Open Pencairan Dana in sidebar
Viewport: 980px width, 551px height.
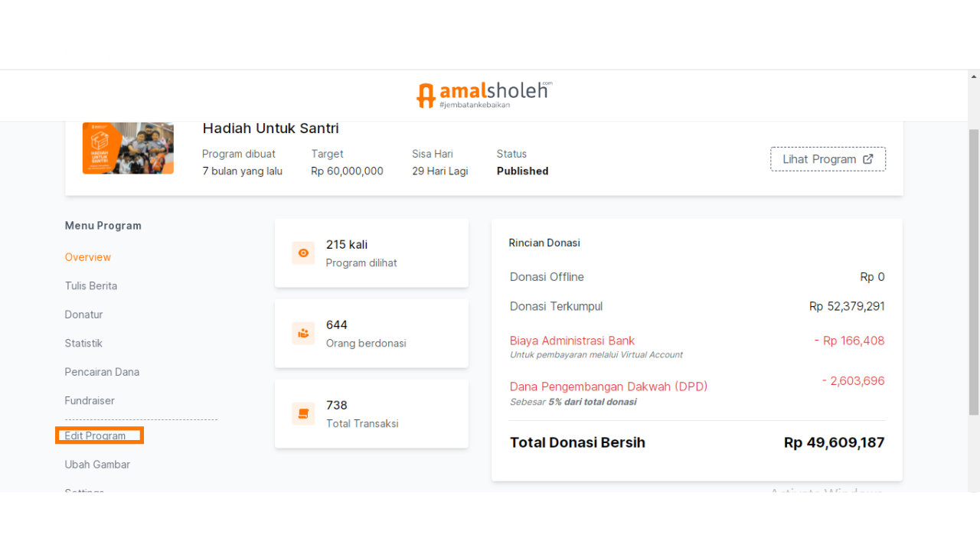[102, 372]
